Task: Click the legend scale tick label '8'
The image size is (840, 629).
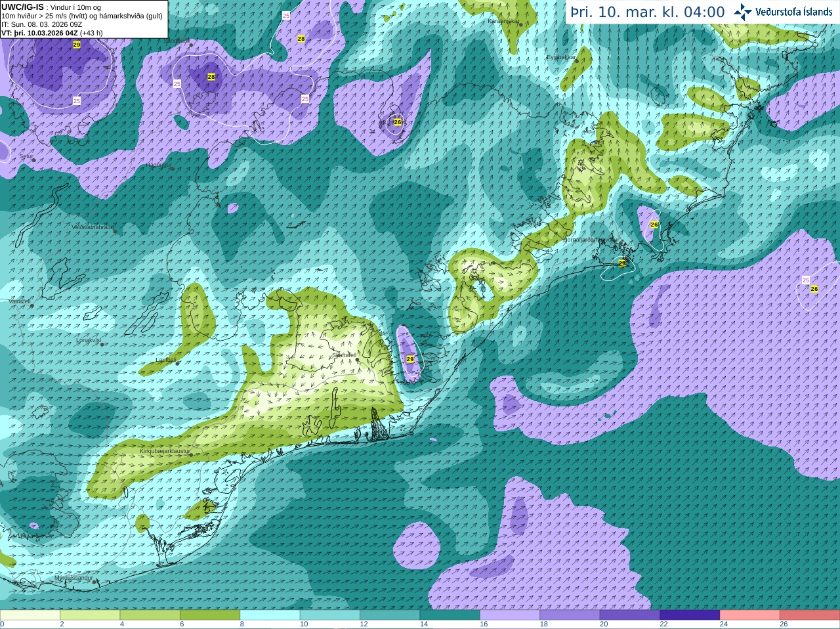Action: pos(242,624)
